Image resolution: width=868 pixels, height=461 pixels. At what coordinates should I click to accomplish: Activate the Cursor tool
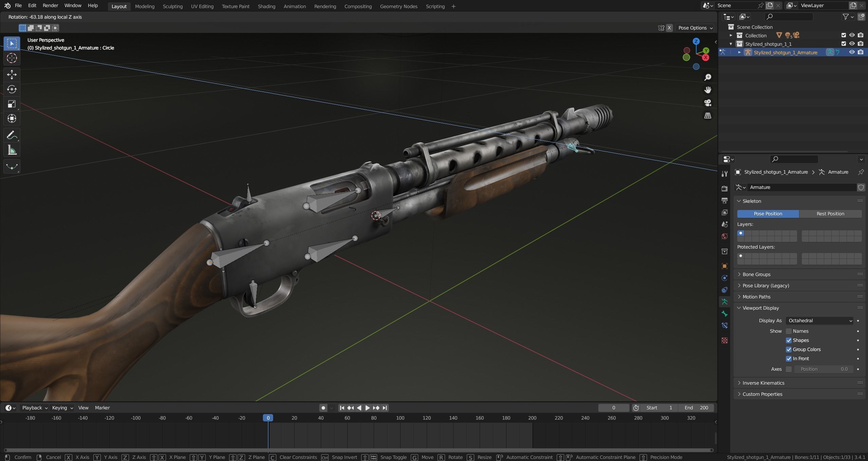pos(12,58)
